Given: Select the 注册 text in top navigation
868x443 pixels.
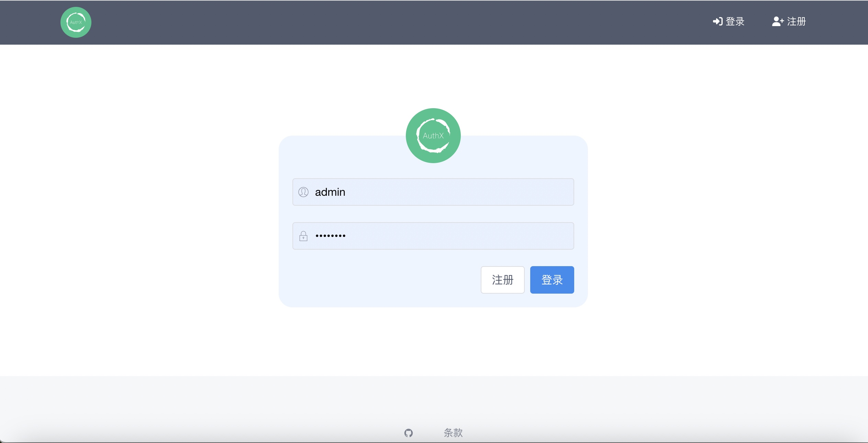Looking at the screenshot, I should point(796,21).
